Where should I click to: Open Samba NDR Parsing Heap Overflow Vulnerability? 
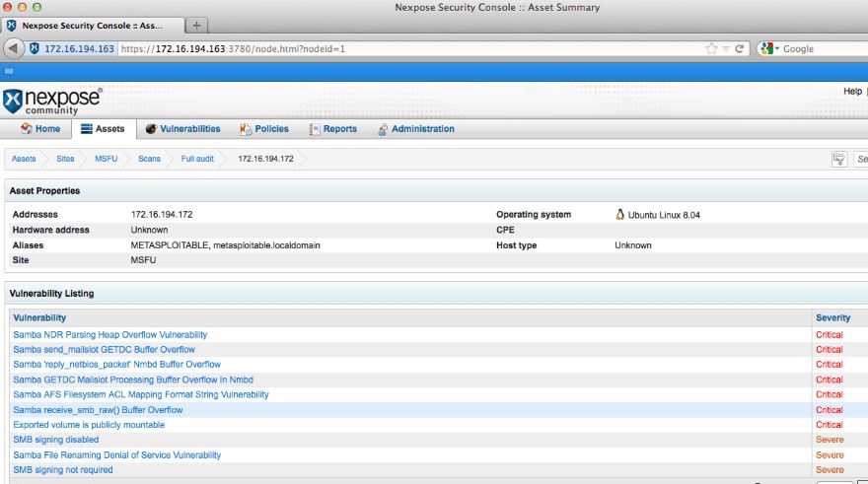[x=110, y=334]
